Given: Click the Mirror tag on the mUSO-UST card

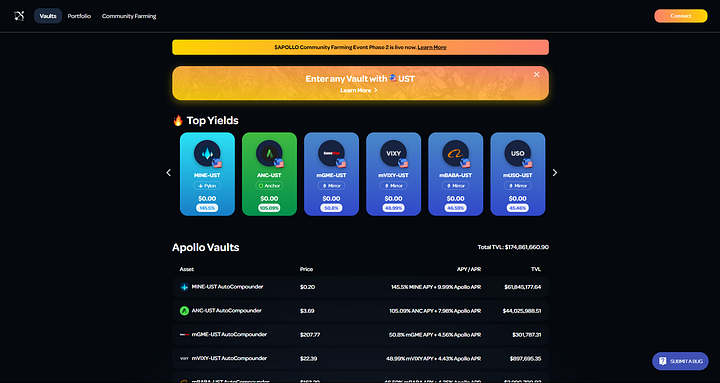Looking at the screenshot, I should coord(518,186).
